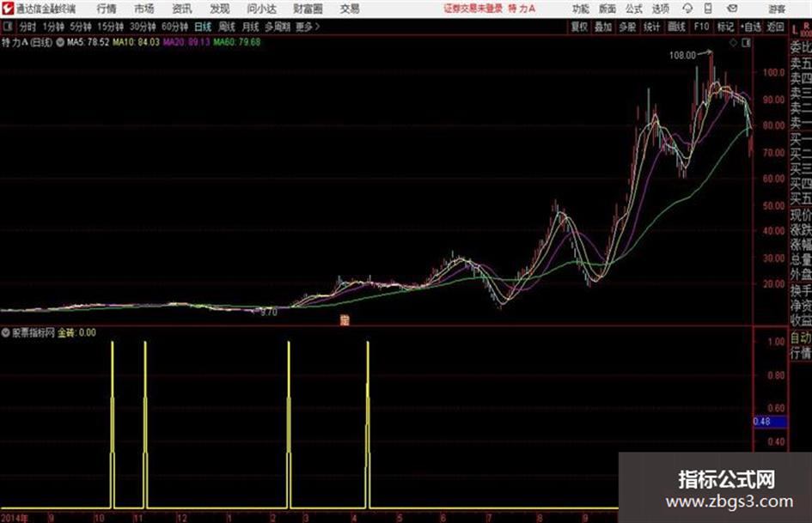Click the 金砖: 0.00 indicator value

pos(76,333)
